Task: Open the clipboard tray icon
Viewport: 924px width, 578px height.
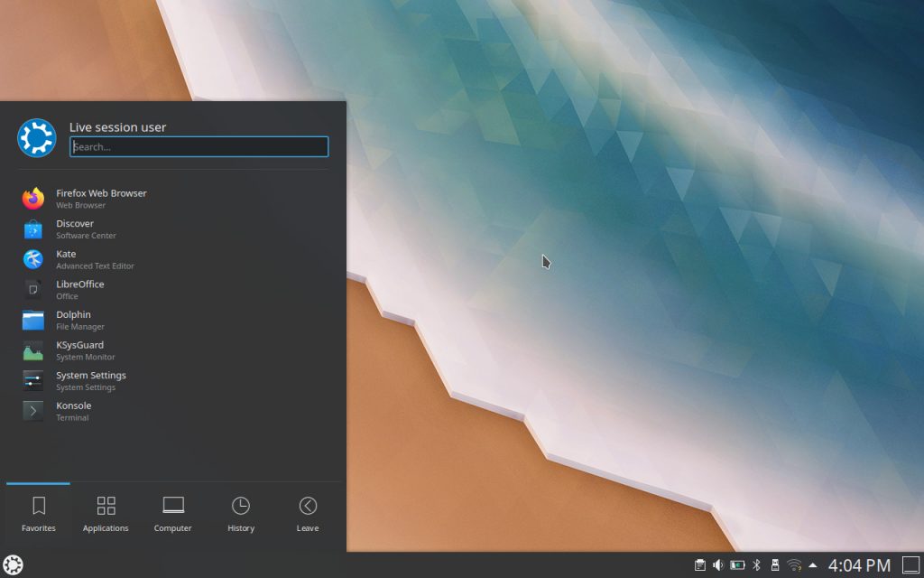Action: click(699, 565)
